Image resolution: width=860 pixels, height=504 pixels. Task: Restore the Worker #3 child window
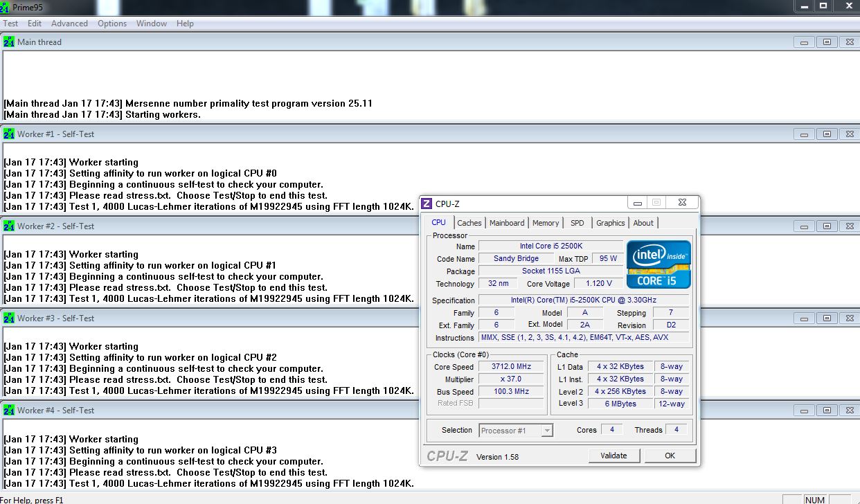(x=827, y=318)
